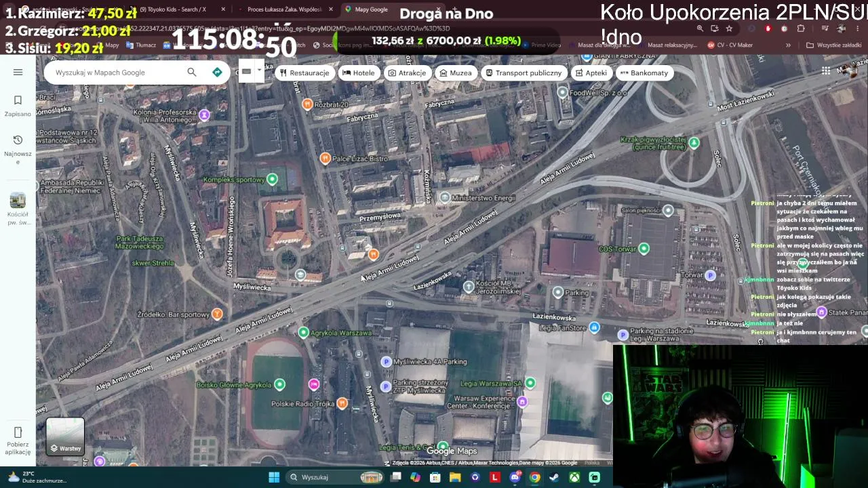Select the COS Torwar green pin

point(644,249)
